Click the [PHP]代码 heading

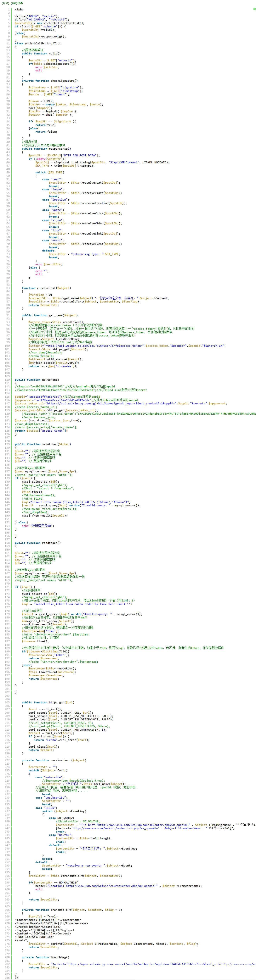(17, 3)
